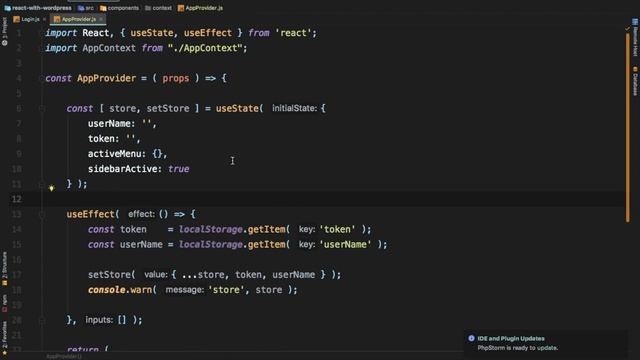
Task: Click the './AppContext' import string
Action: click(x=205, y=48)
